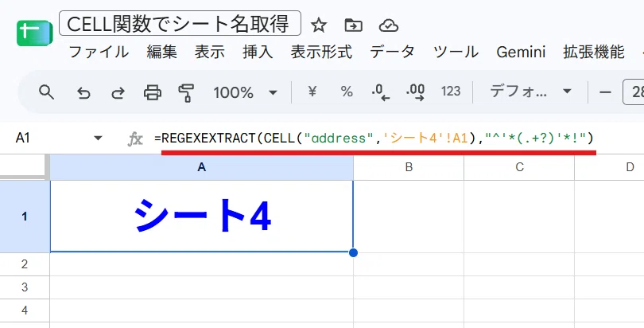Increase decimal places
Viewport: 644px width, 328px height.
click(x=415, y=92)
